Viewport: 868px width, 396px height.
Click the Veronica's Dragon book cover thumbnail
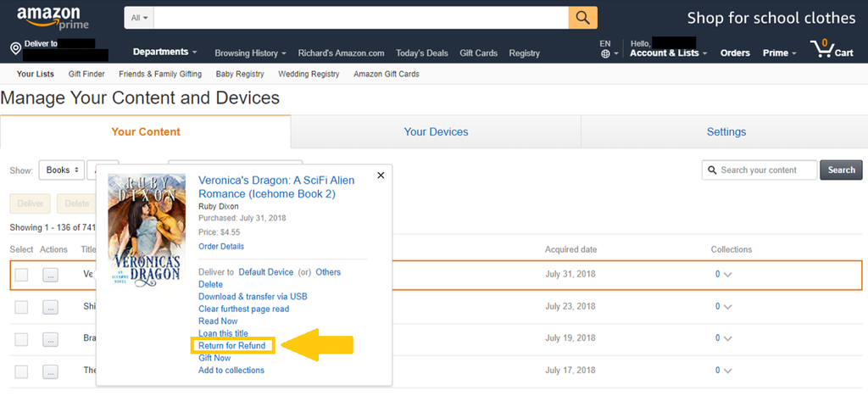[x=147, y=231]
